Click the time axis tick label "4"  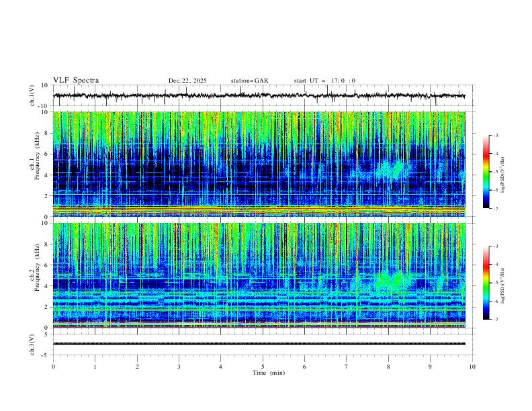220,367
